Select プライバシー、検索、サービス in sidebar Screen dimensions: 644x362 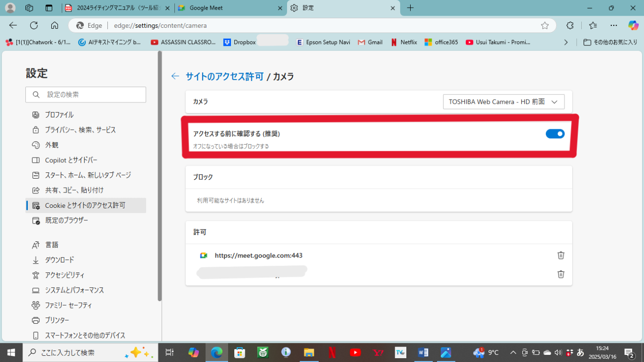coord(80,130)
